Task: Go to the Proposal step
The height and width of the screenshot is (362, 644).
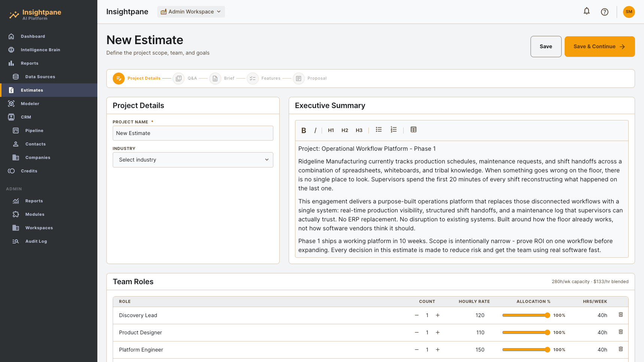Action: pyautogui.click(x=310, y=79)
